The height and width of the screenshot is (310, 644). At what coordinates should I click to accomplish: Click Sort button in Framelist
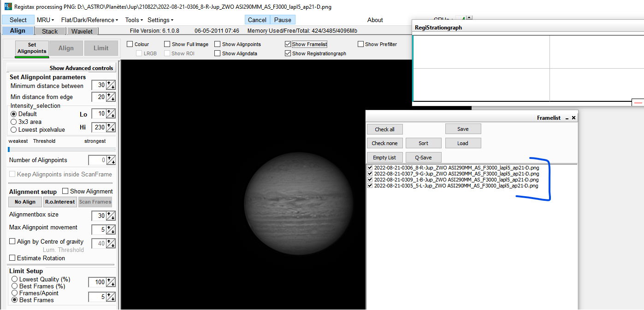click(423, 143)
